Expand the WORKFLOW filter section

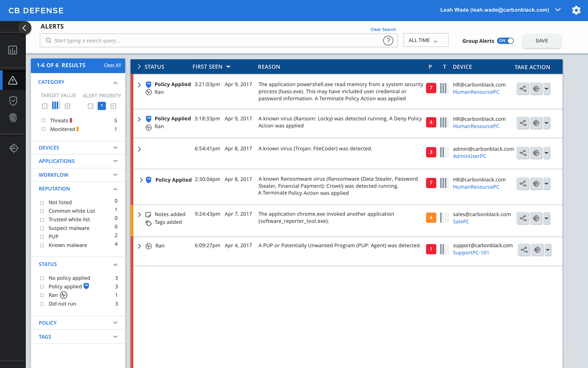(x=115, y=175)
